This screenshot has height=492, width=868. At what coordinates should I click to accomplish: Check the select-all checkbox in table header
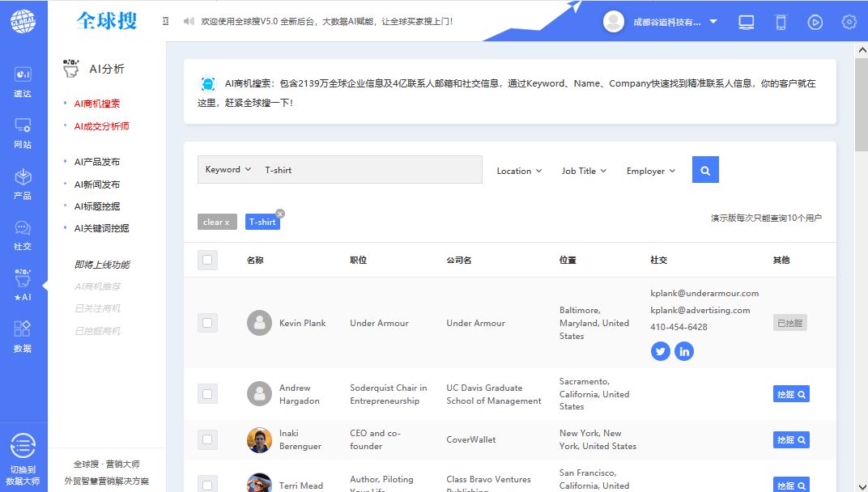[x=207, y=260]
